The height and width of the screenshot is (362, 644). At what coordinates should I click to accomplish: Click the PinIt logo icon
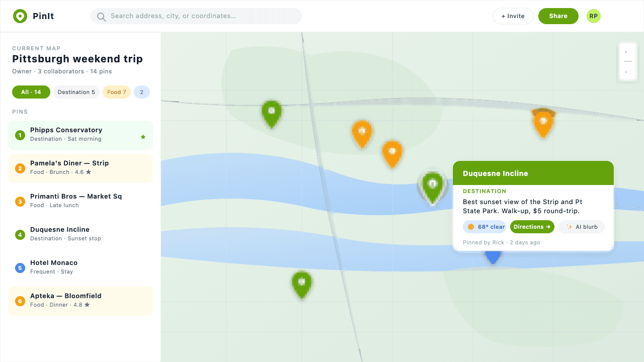pyautogui.click(x=20, y=16)
